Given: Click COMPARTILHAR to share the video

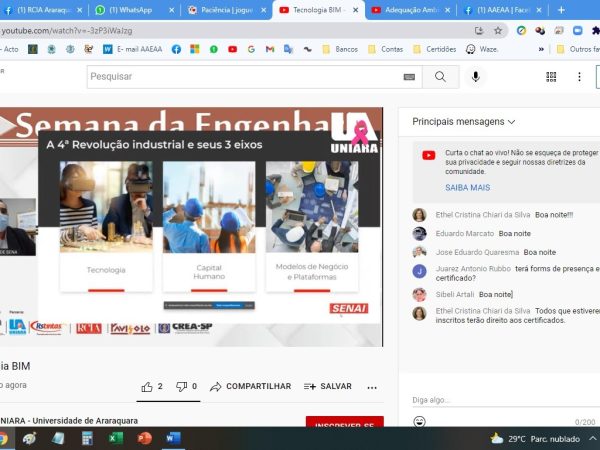Looking at the screenshot, I should point(251,386).
